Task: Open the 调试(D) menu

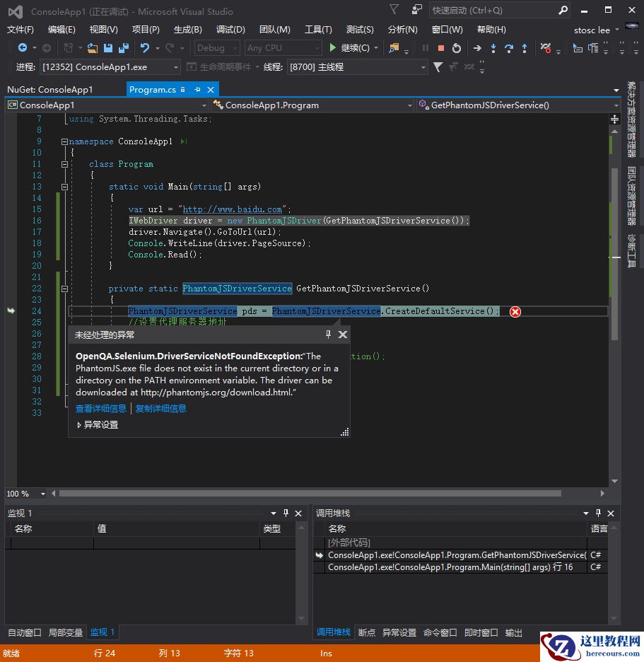Action: click(230, 29)
